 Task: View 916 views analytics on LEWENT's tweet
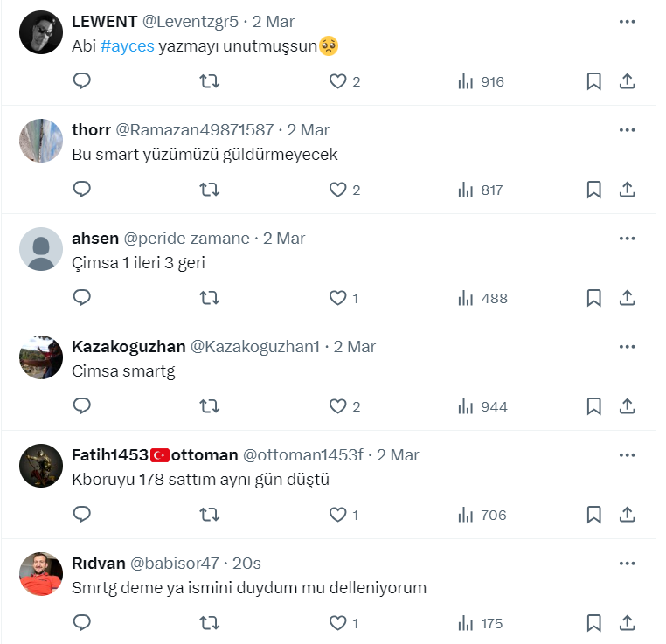pyautogui.click(x=481, y=81)
